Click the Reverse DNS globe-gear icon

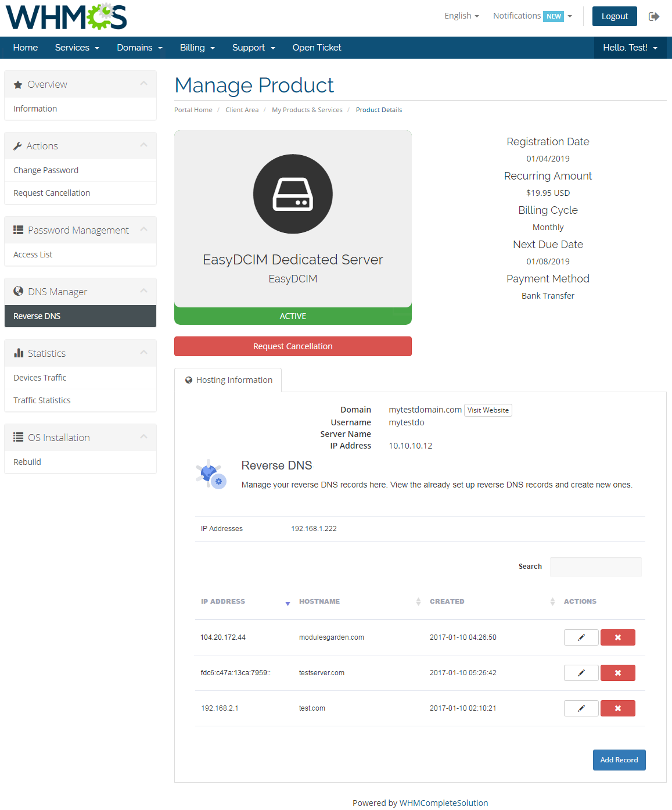(x=210, y=474)
